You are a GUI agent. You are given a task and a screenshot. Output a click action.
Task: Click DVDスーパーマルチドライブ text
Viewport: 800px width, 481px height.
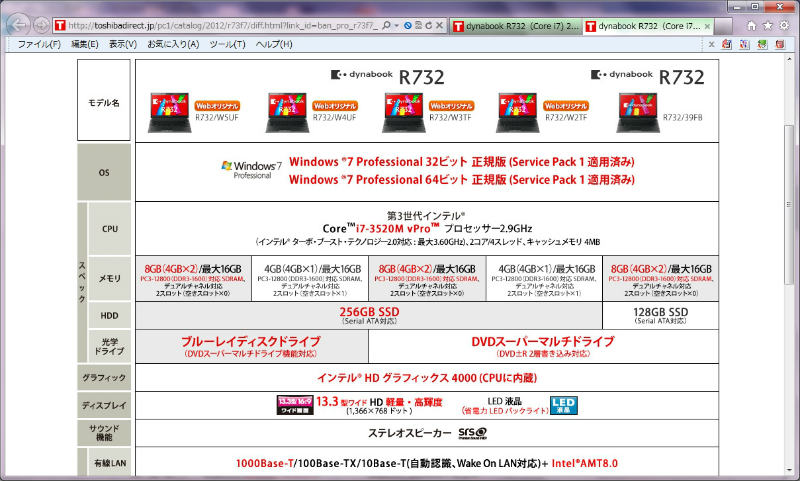coord(543,341)
